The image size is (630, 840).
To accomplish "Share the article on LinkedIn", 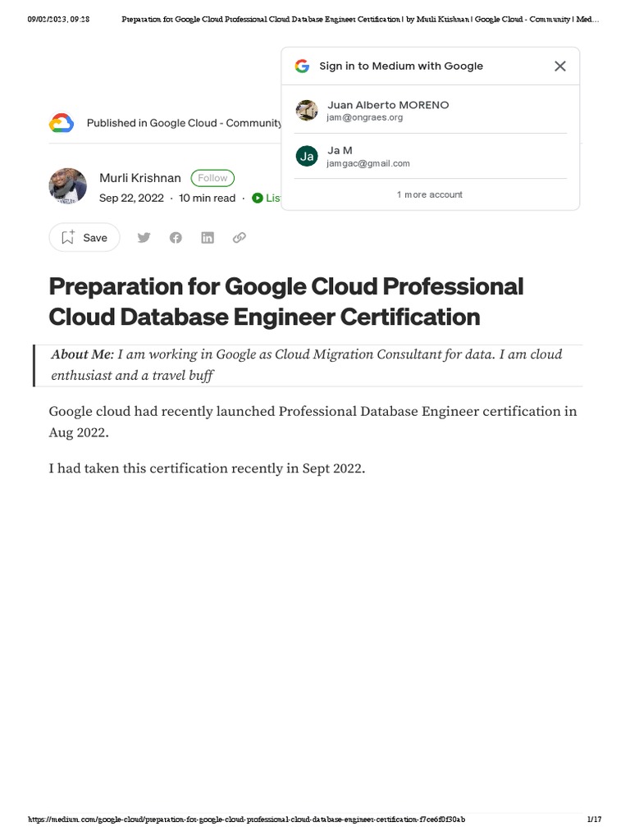I will pos(208,238).
